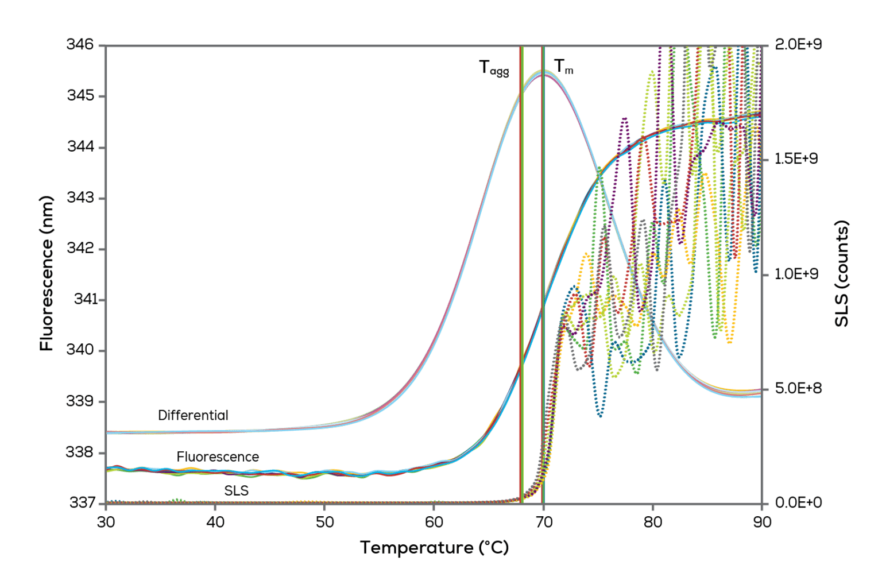Image resolution: width=882 pixels, height=588 pixels.
Task: Click the "Fluorescence (nm)" left axis title
Action: tap(47, 273)
